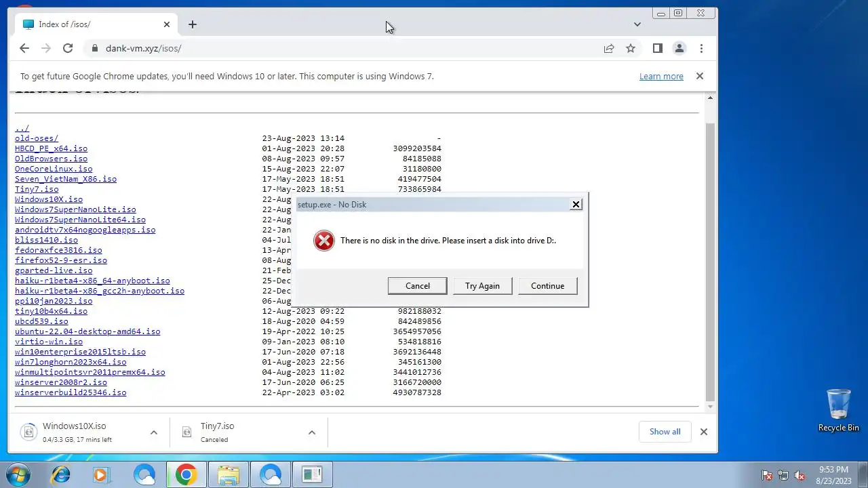The width and height of the screenshot is (868, 488).
Task: Expand Windows10X.iso download options
Action: tap(154, 432)
